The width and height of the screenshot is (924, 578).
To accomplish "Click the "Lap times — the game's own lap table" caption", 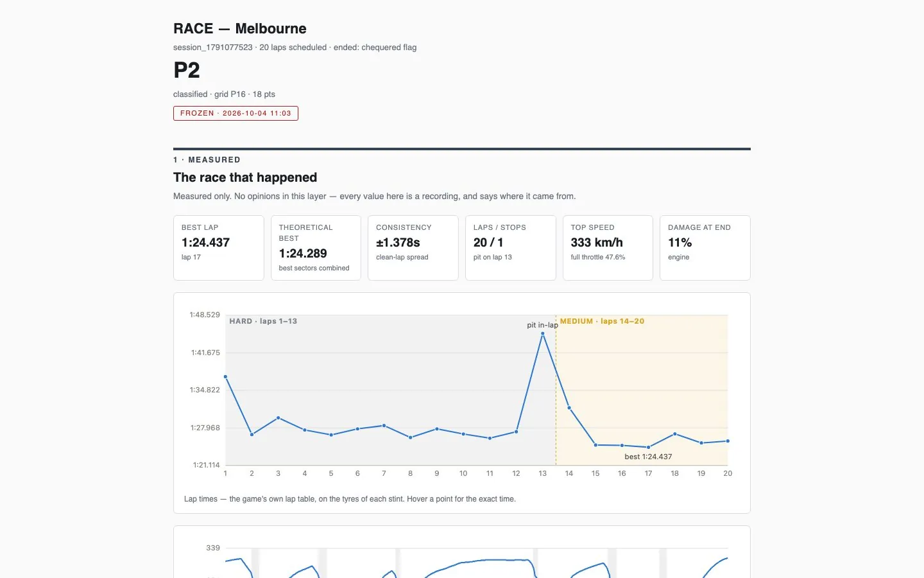I will click(x=350, y=499).
